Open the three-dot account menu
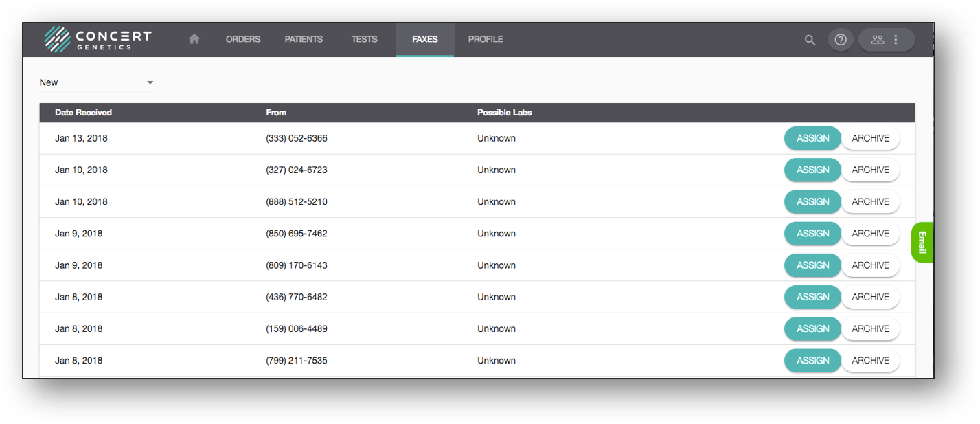Screen dimensions: 980x424 point(896,40)
